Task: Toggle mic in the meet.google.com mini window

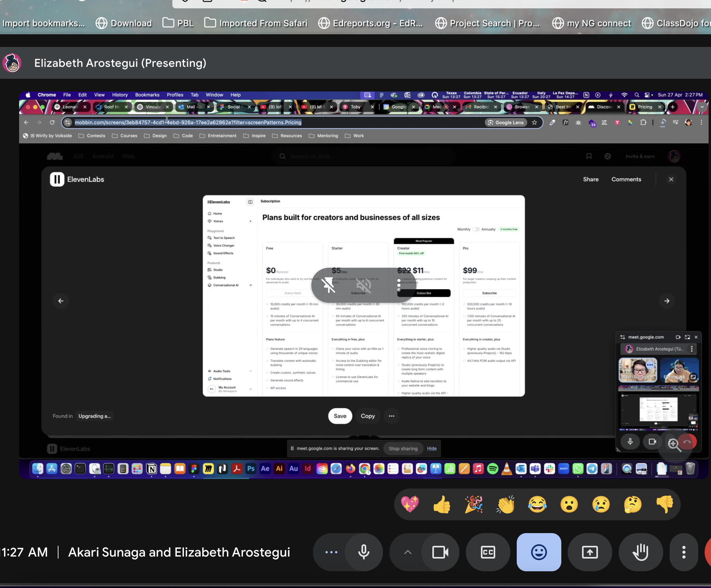Action: click(x=630, y=442)
